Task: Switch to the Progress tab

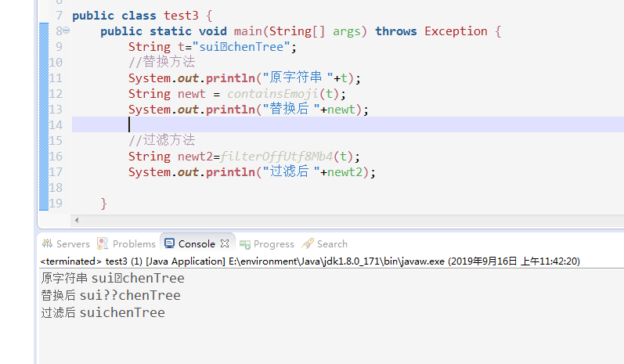Action: point(273,243)
